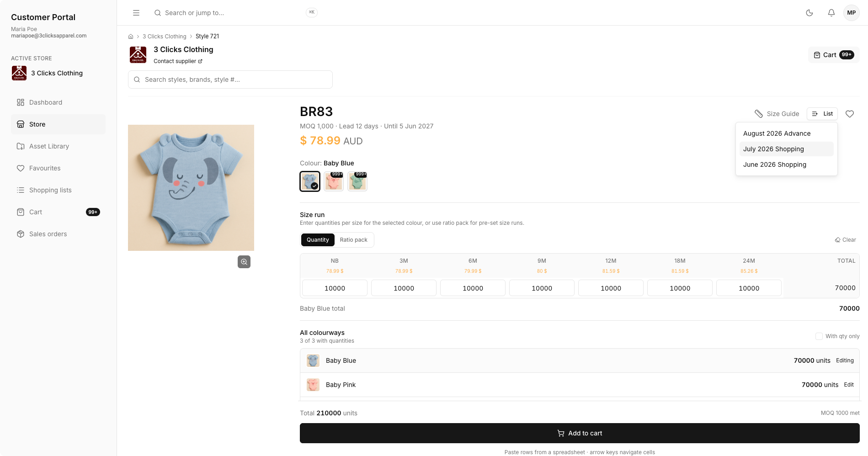Switch to Ratio pack tab
The image size is (868, 456).
click(353, 240)
